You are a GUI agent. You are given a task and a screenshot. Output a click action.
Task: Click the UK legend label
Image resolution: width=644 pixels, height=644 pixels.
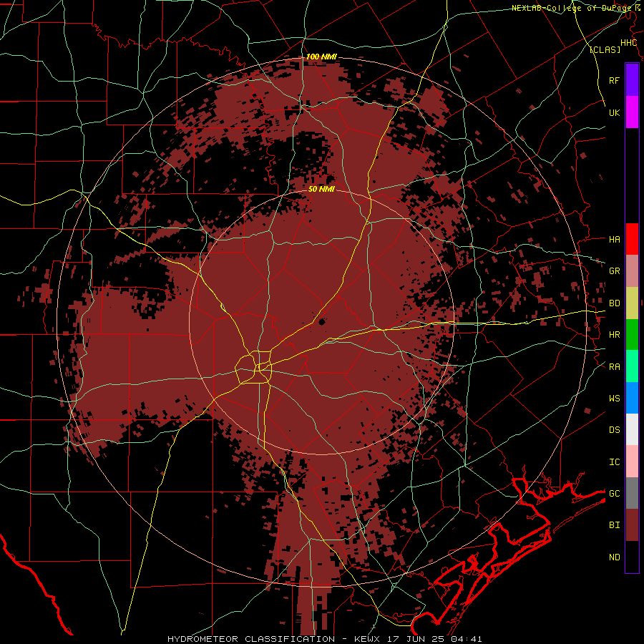614,112
